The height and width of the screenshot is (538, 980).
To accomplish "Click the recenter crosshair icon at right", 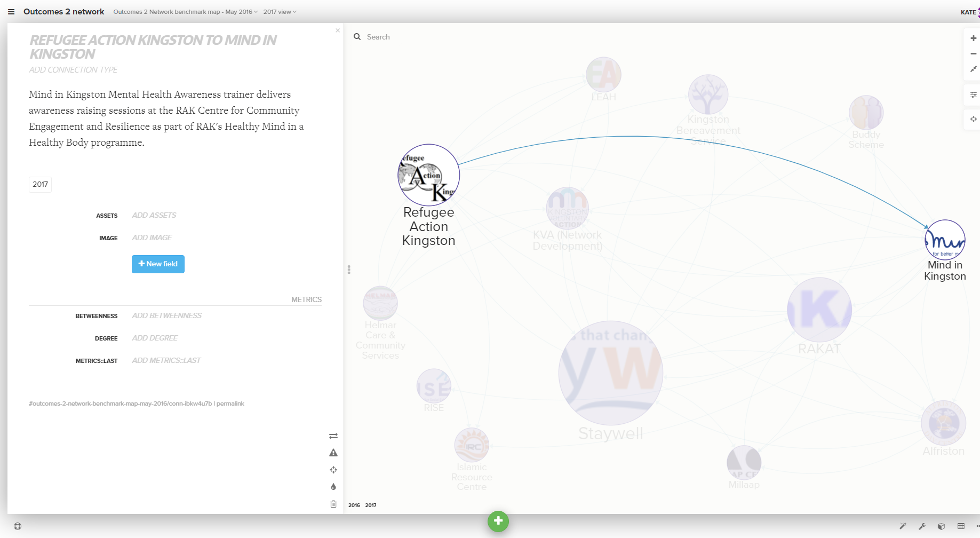I will [x=973, y=119].
